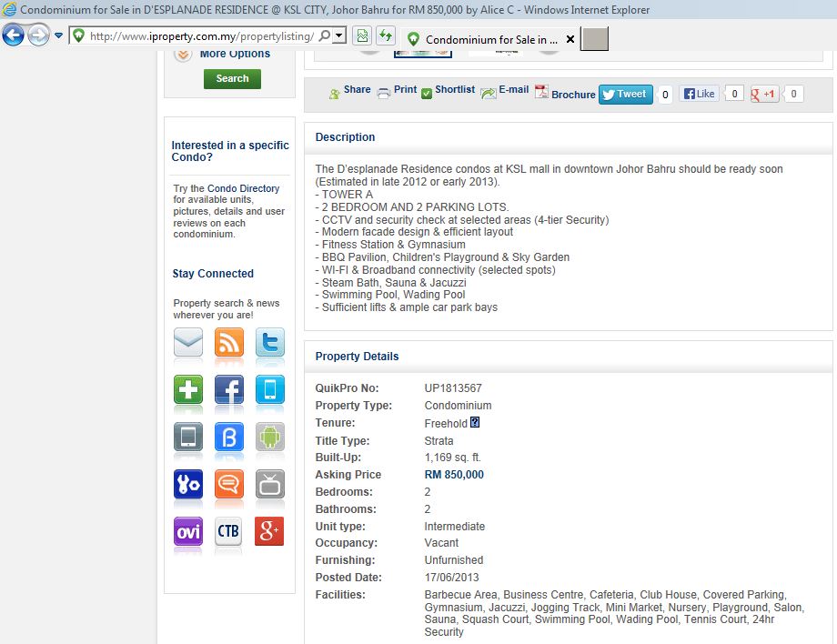
Task: Click inside the browser URL address field
Action: coord(200,36)
